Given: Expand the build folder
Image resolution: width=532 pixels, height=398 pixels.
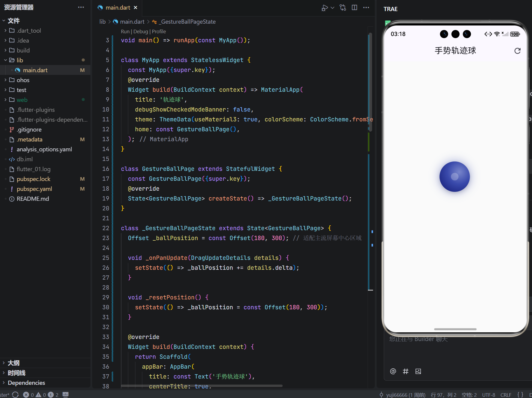Looking at the screenshot, I should 45,50.
